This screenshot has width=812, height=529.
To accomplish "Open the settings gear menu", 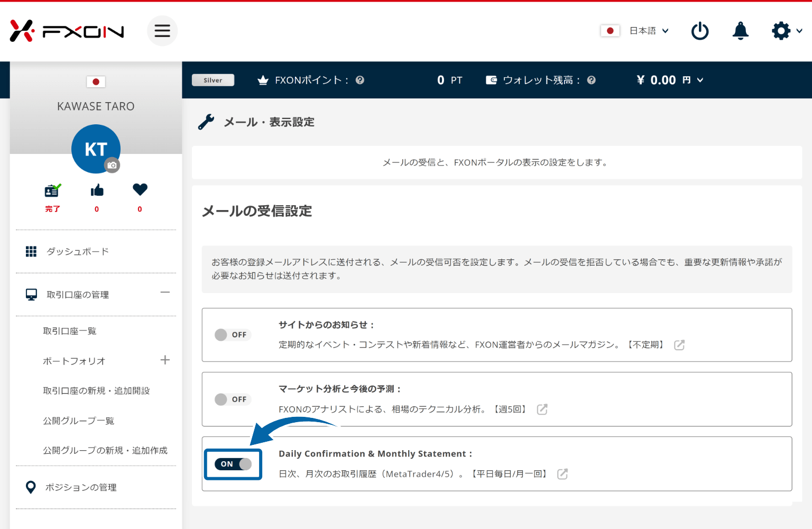I will (x=787, y=31).
